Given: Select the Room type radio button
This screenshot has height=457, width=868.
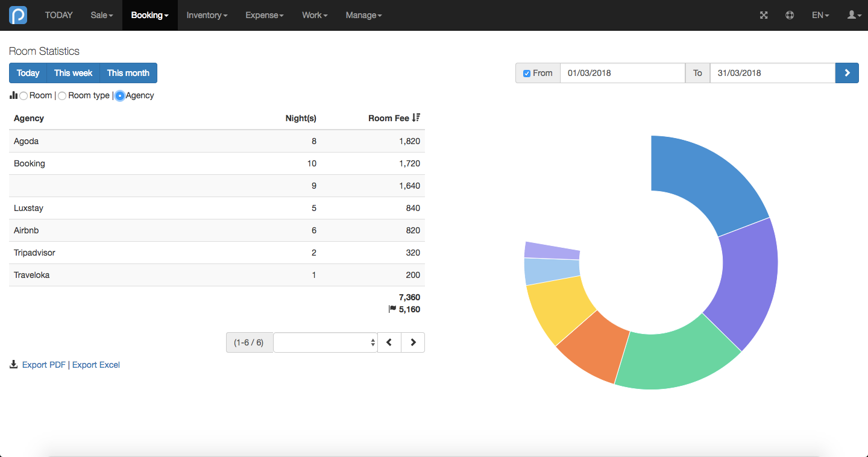Looking at the screenshot, I should point(62,96).
